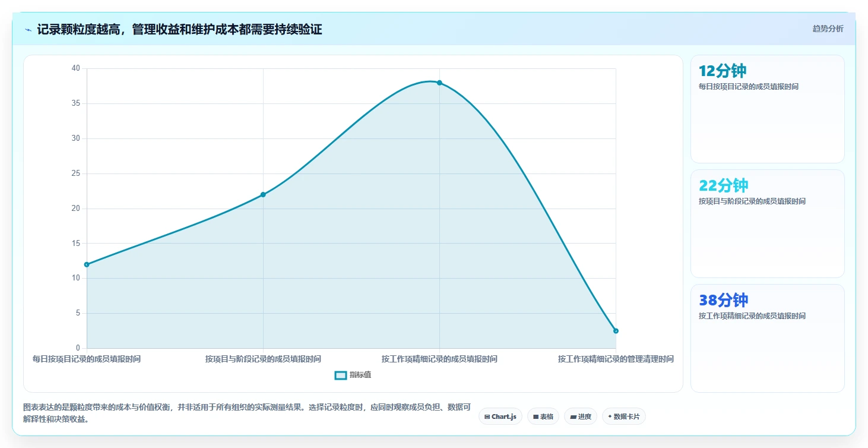Click the y-axis value 10
The width and height of the screenshot is (868, 448).
tap(75, 278)
